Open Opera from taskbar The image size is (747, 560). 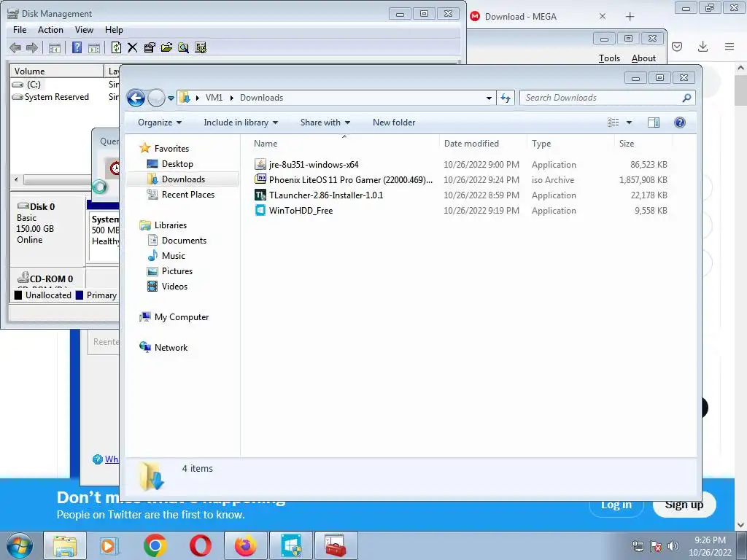(x=200, y=545)
